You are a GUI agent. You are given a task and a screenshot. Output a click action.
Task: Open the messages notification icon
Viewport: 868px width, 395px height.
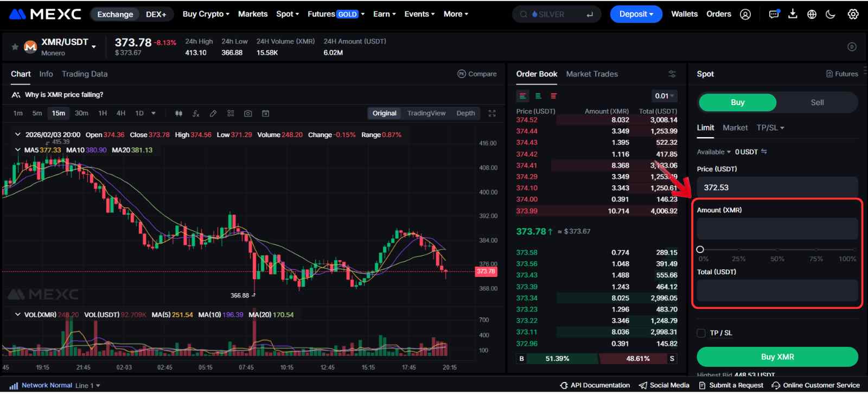(774, 15)
